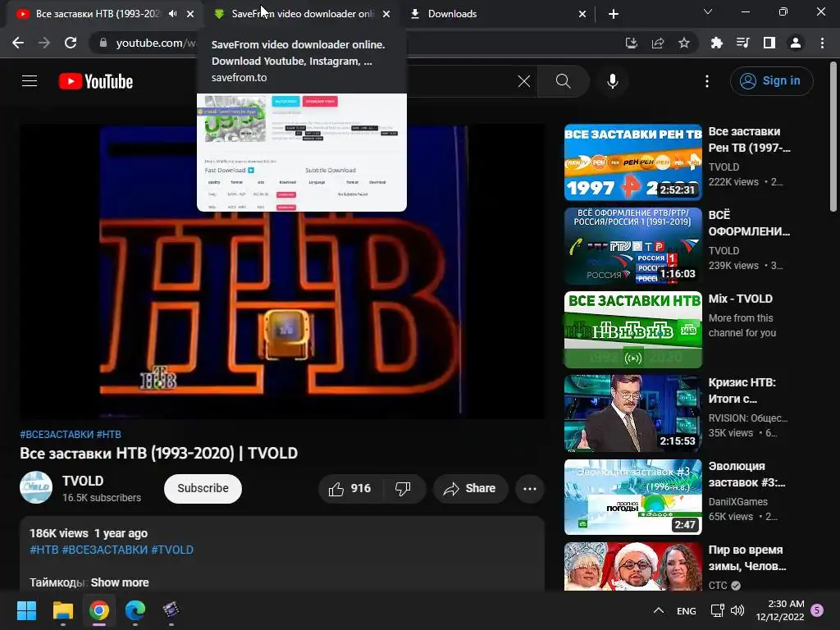Go to the YouTube home logo
840x630 pixels.
[x=96, y=81]
